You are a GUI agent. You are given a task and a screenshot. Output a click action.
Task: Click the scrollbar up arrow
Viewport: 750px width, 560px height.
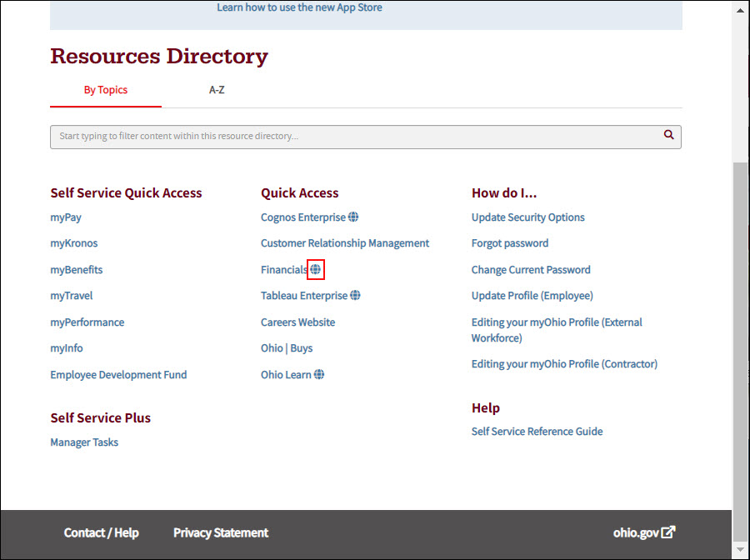pyautogui.click(x=740, y=9)
